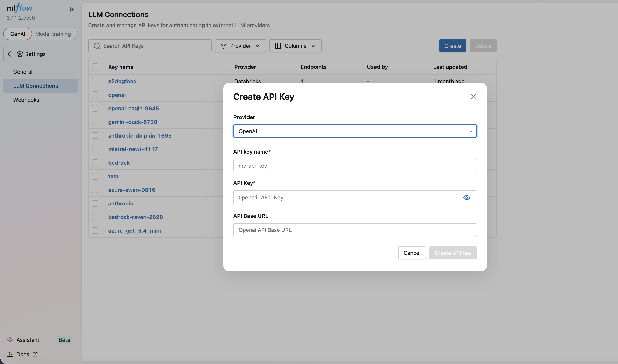Click Cancel in the dialog
The width and height of the screenshot is (618, 364).
point(412,253)
